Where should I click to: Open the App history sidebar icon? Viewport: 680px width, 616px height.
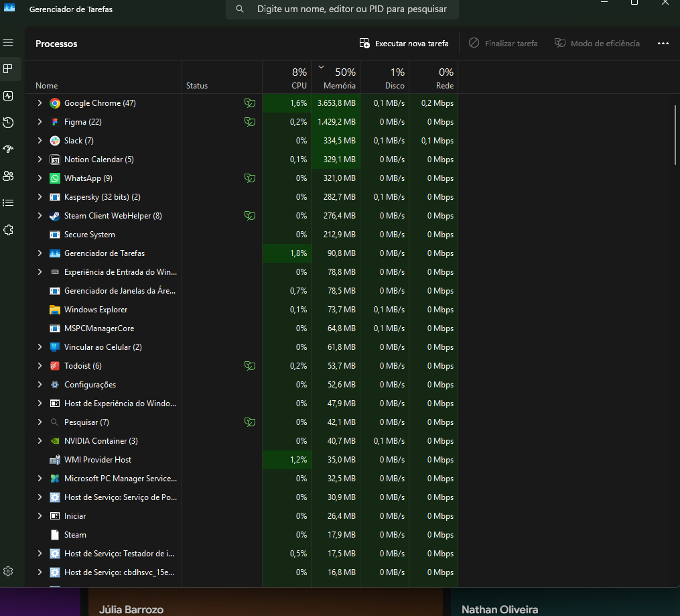pos(8,123)
